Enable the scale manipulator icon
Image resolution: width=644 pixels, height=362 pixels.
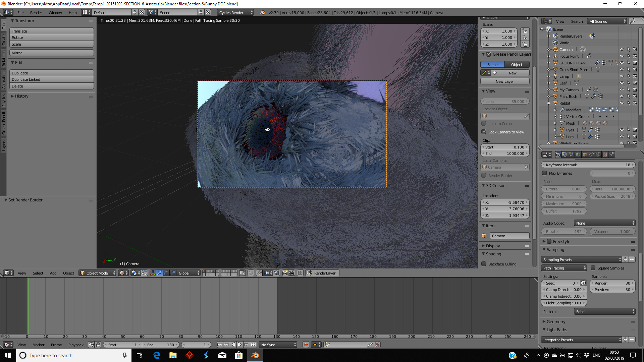[x=173, y=273]
